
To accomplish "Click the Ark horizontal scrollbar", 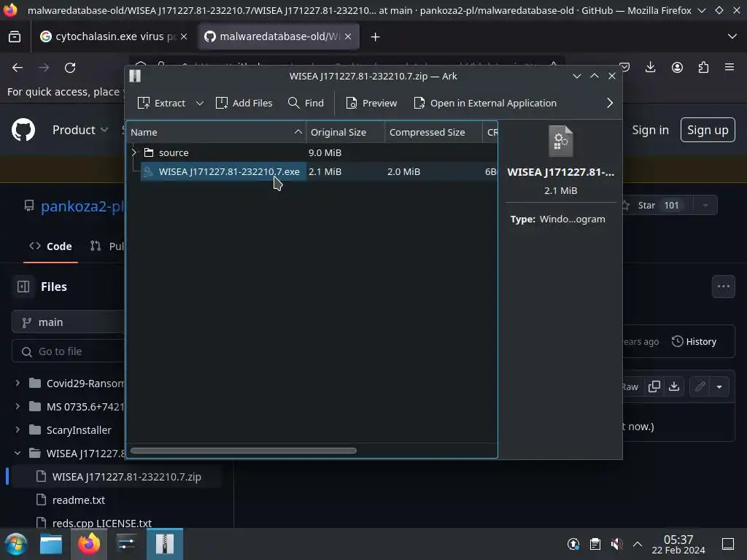I will (244, 451).
